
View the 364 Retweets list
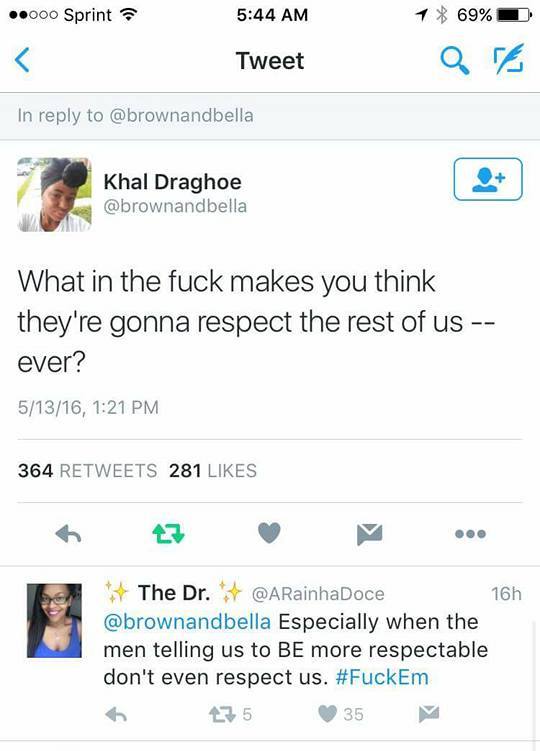click(x=88, y=471)
